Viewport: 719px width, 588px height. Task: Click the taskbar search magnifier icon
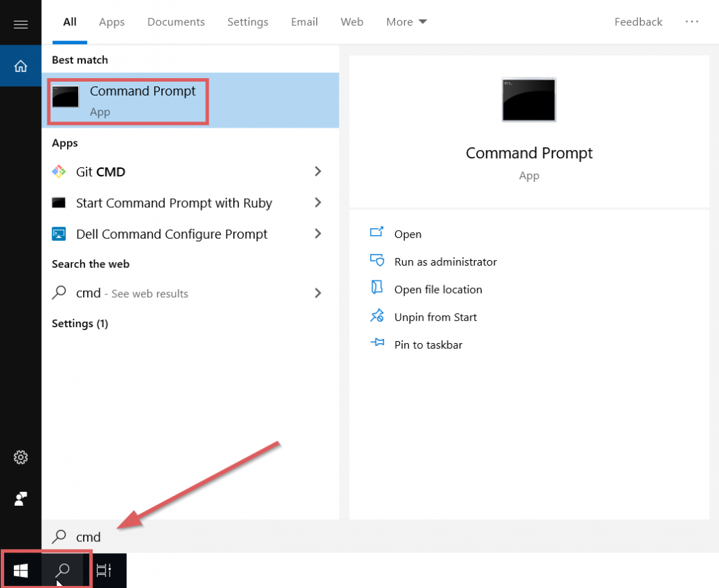pyautogui.click(x=62, y=571)
